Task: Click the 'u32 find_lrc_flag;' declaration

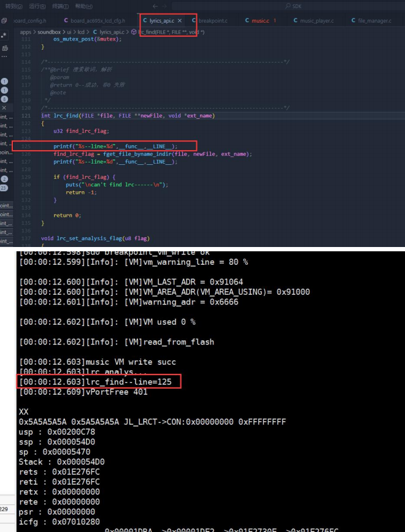Action: (81, 131)
